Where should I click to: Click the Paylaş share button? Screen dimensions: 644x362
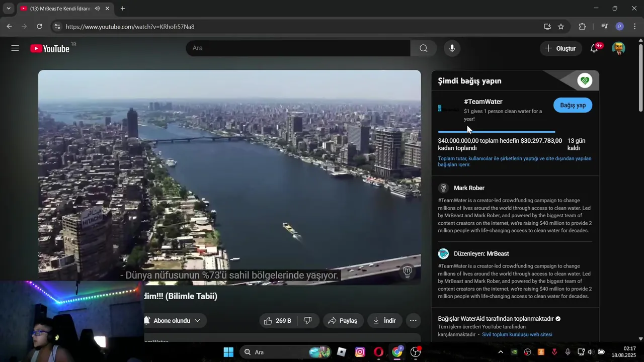343,321
